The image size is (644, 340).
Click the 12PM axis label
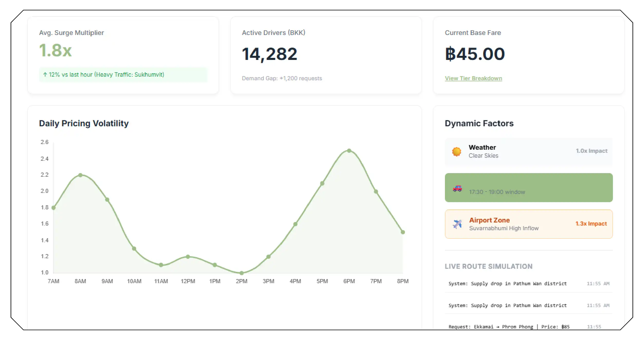pyautogui.click(x=188, y=281)
